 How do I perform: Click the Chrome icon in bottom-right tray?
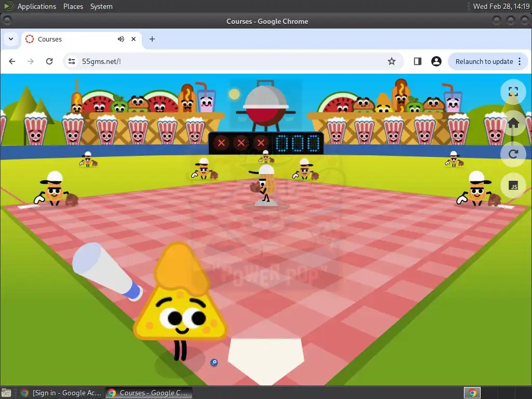tap(472, 393)
